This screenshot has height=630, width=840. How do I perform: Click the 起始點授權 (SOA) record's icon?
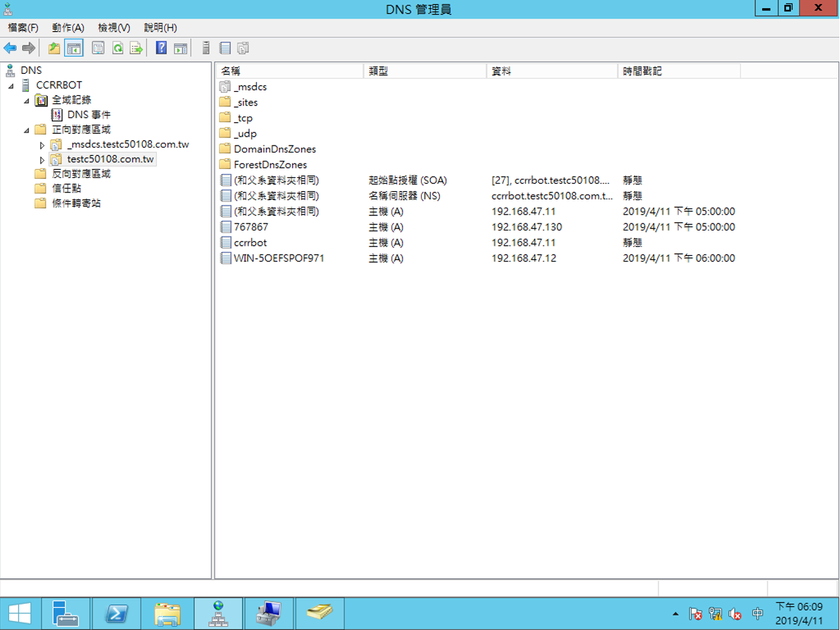click(225, 180)
